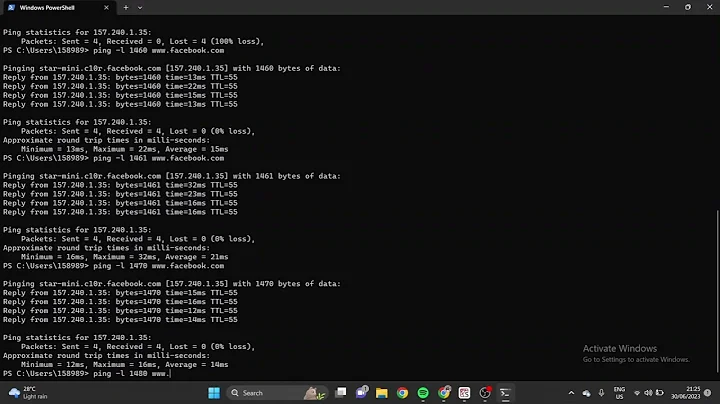Click reply line 'bytes=1461 time=23ms'

[120, 194]
